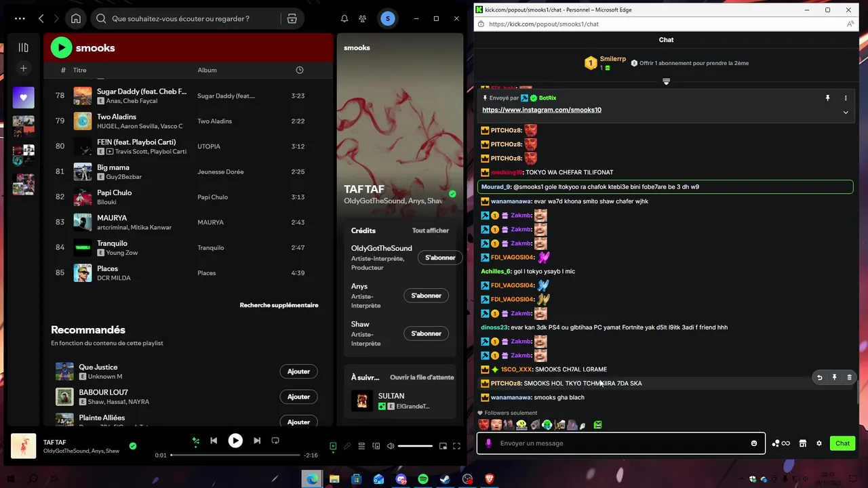
Task: Open Spotify profile avatar "S"
Action: coord(387,19)
